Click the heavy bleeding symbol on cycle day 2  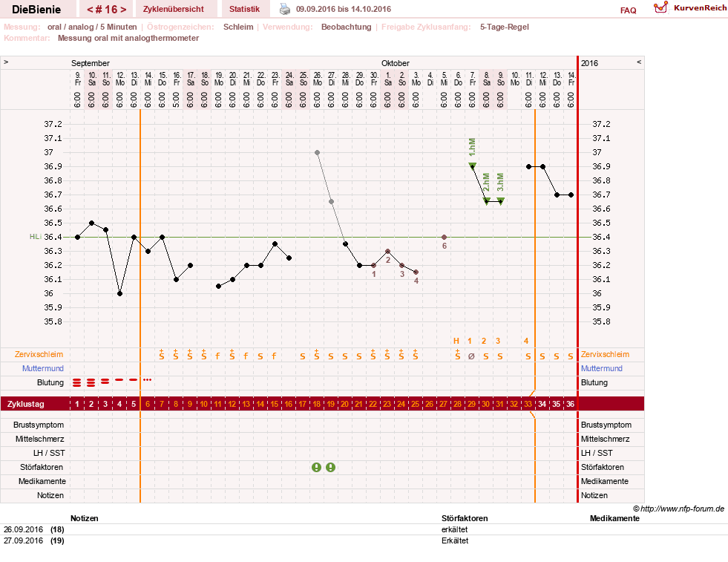(x=91, y=383)
